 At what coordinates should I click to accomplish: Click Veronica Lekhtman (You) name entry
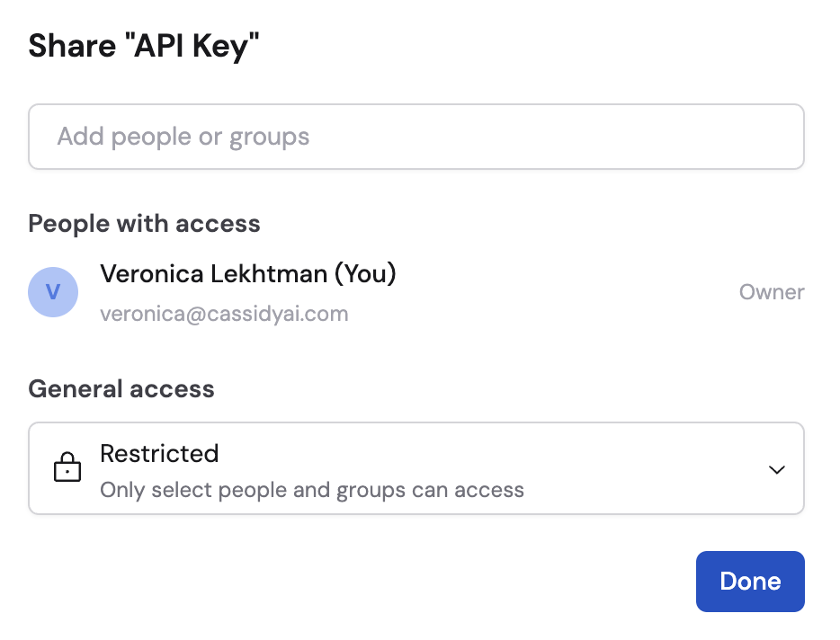248,273
